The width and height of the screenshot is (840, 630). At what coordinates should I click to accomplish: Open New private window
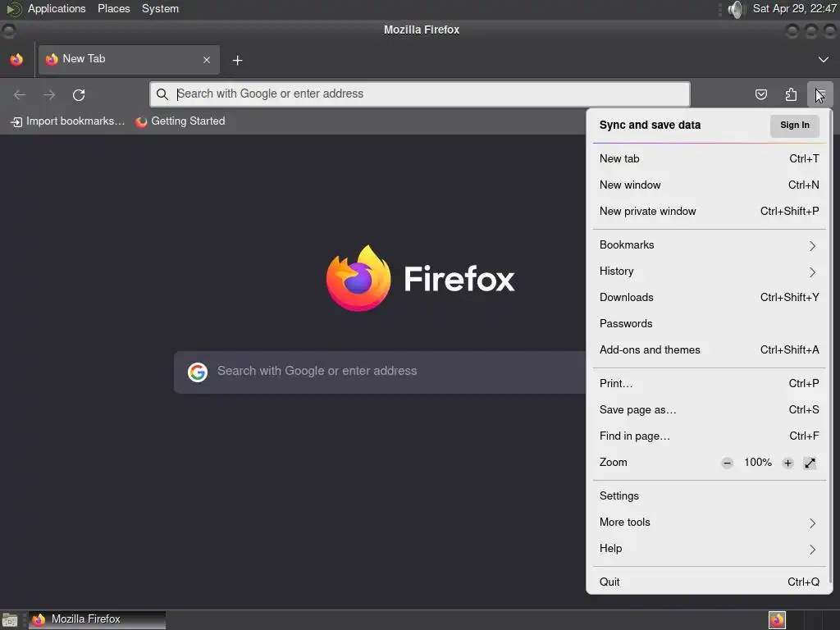click(709, 211)
